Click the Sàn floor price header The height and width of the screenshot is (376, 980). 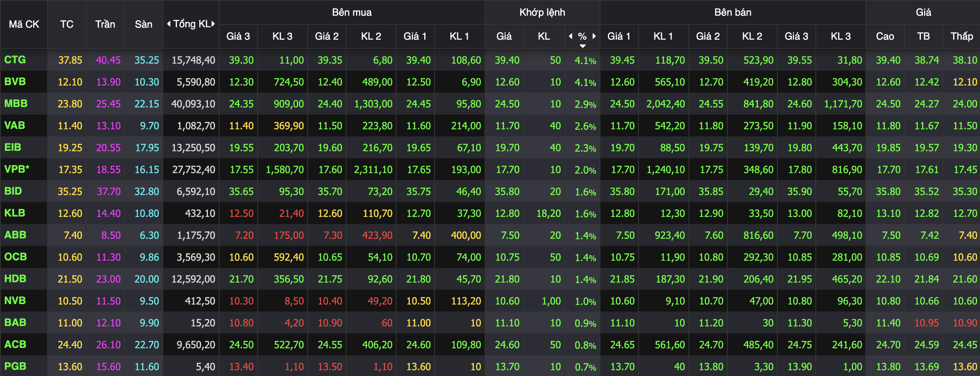143,24
